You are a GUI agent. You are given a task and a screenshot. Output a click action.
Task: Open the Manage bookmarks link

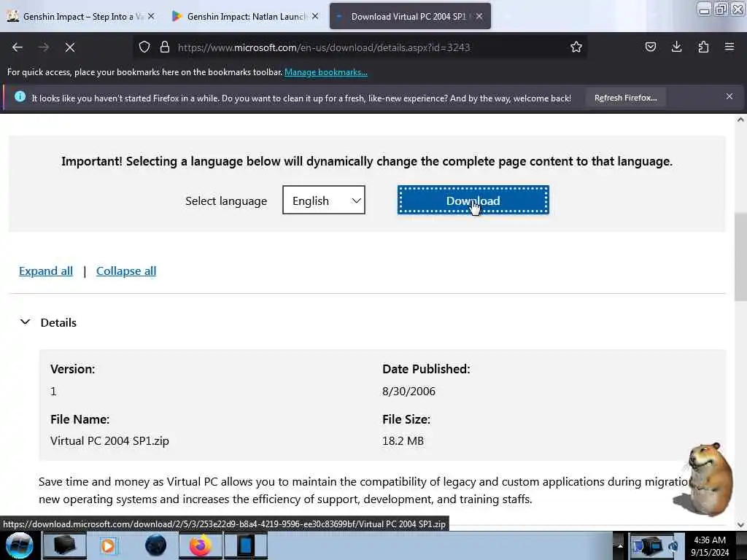326,72
